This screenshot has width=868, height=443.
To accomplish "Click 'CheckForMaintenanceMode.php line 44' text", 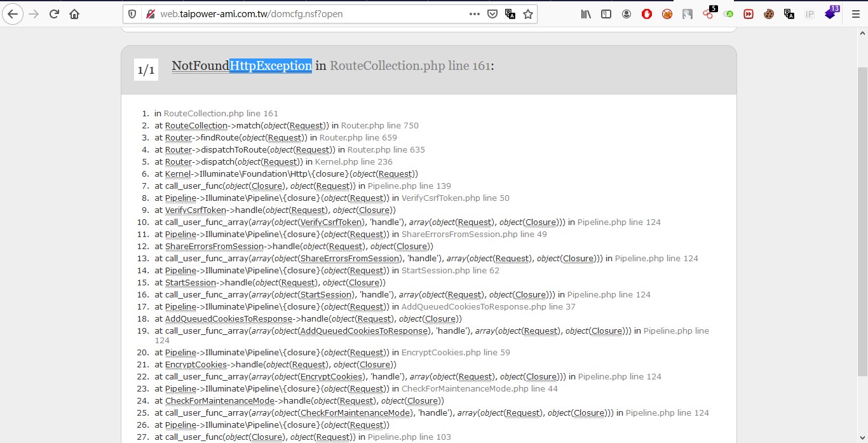I will (x=480, y=388).
